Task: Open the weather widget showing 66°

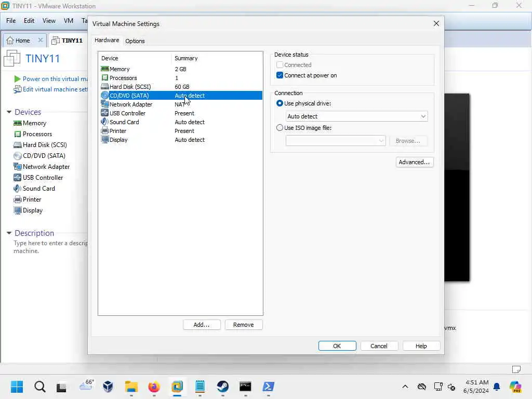Action: point(86,385)
